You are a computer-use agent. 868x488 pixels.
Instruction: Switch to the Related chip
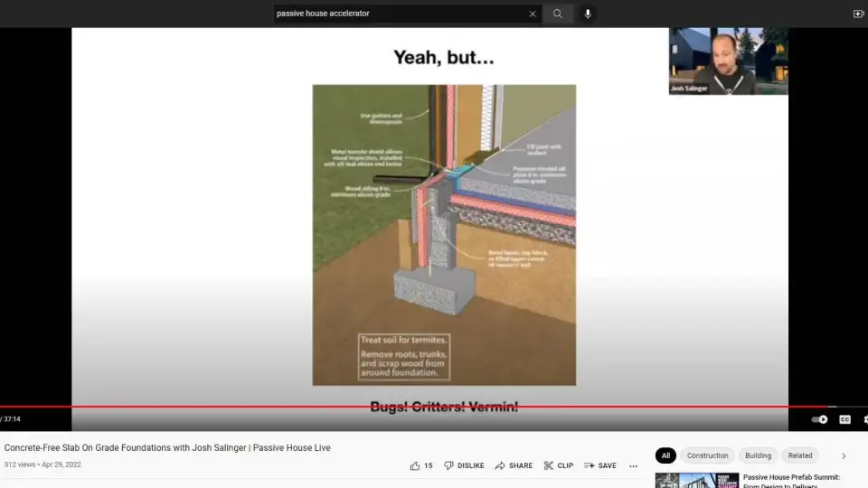tap(799, 455)
